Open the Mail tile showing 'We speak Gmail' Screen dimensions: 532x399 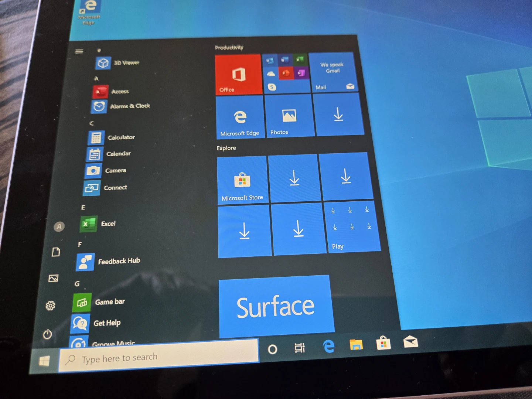pyautogui.click(x=333, y=72)
